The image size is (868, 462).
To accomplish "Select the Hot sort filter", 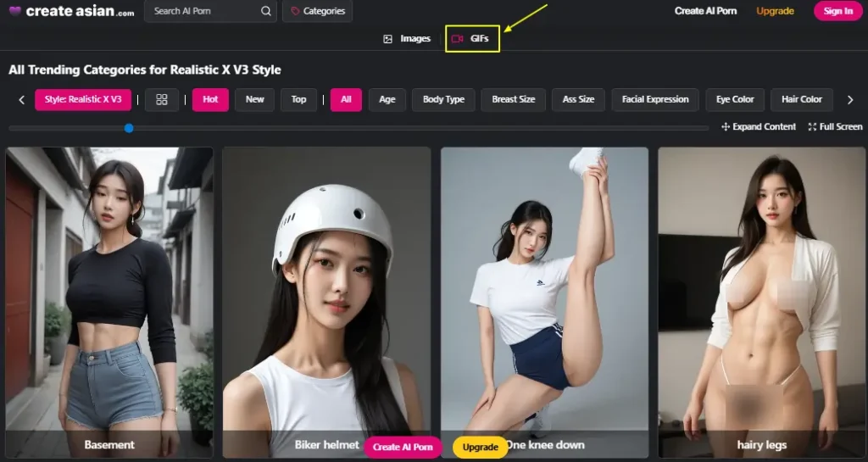I will [x=210, y=99].
